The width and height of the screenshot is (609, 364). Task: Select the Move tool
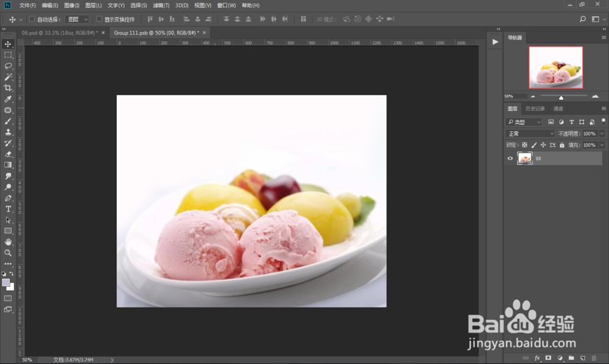click(x=8, y=44)
